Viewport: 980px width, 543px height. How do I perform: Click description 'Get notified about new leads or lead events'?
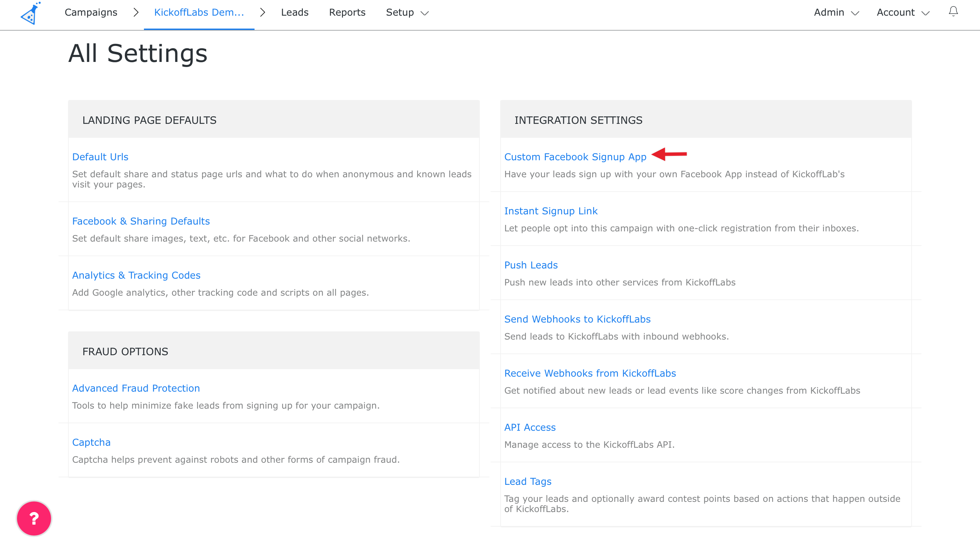[x=682, y=391]
